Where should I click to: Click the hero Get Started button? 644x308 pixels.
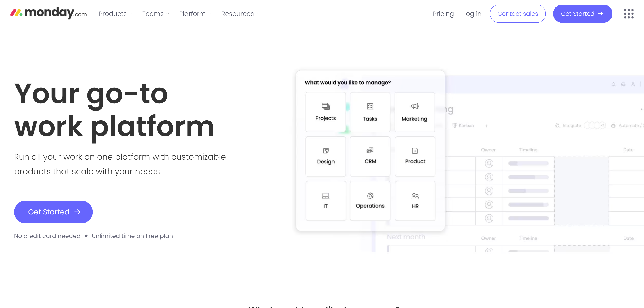(53, 212)
